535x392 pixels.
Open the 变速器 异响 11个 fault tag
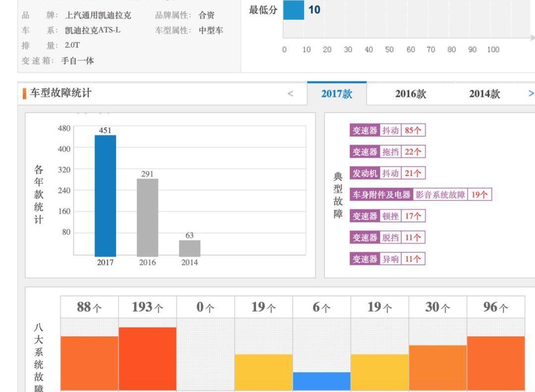pyautogui.click(x=387, y=259)
